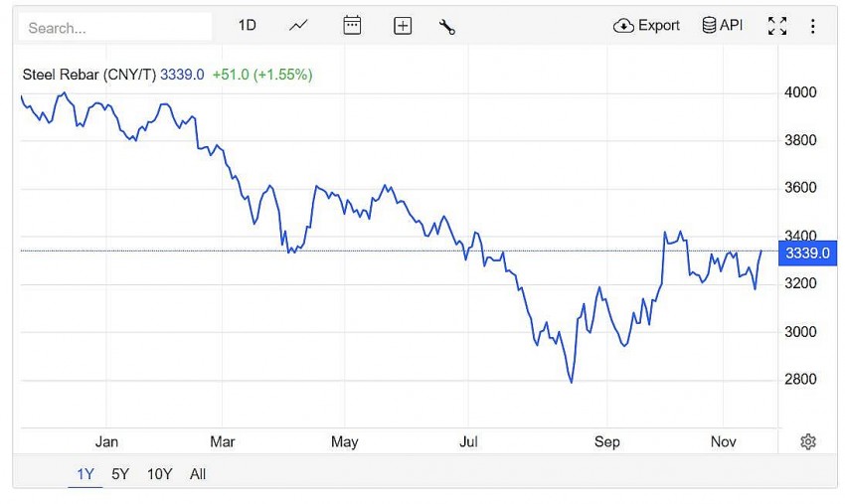Toggle fullscreen chart view
The image size is (845, 504).
[777, 26]
